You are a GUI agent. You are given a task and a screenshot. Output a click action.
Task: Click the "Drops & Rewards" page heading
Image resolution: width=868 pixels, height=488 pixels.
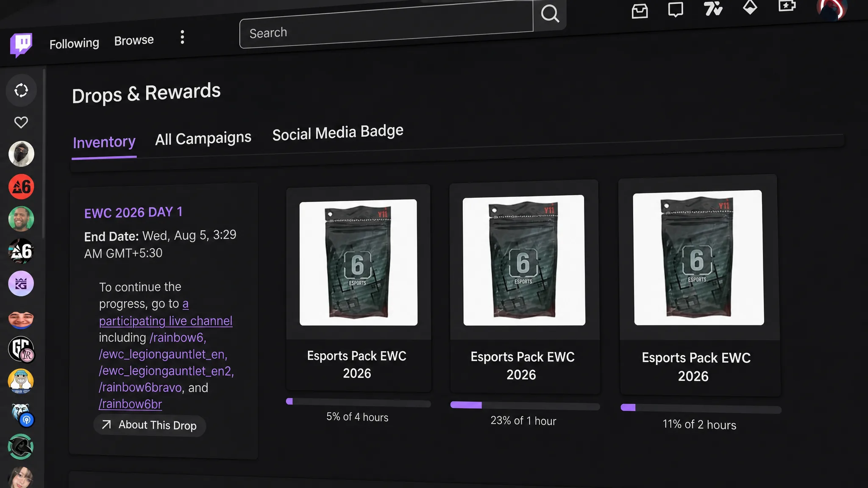coord(146,94)
